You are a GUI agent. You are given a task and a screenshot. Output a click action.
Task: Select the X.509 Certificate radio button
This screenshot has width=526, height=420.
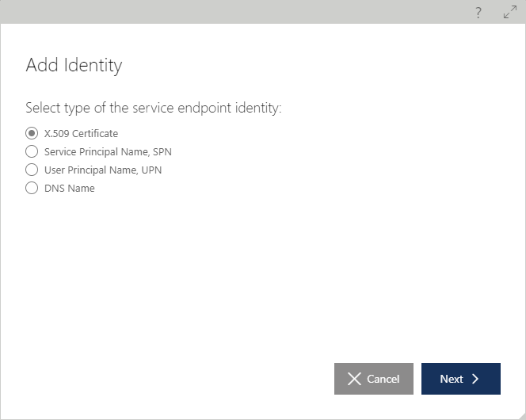coord(32,133)
